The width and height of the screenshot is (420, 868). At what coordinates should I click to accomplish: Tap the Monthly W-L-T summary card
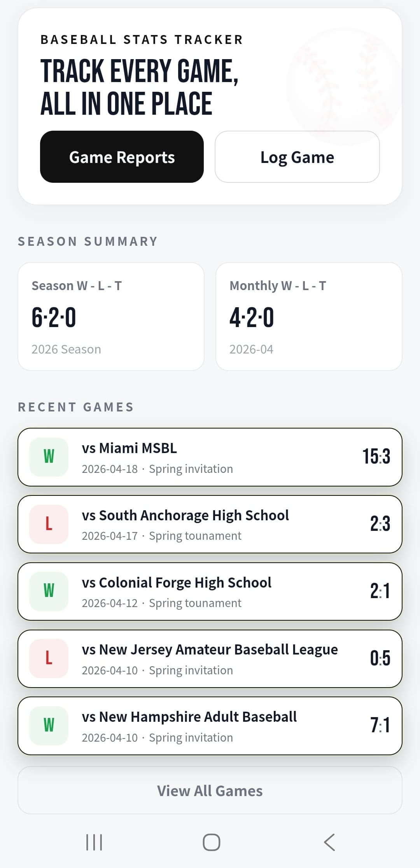(309, 317)
